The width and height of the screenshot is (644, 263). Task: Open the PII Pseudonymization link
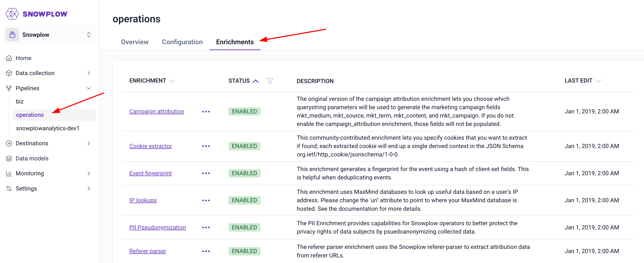click(157, 227)
